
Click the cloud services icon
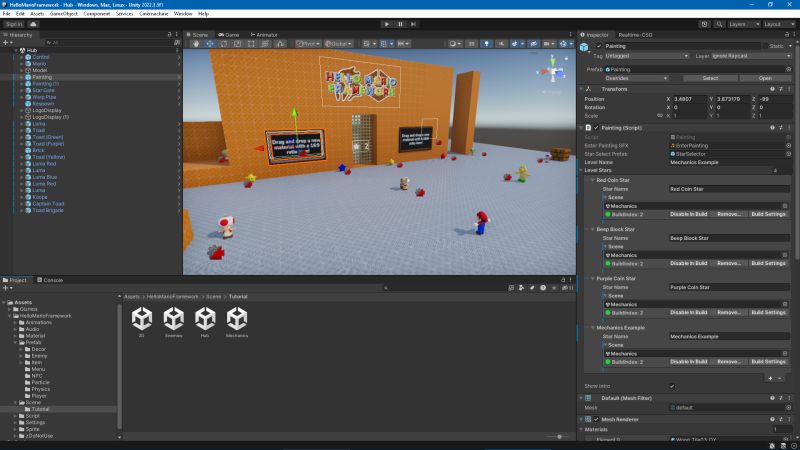pyautogui.click(x=33, y=24)
